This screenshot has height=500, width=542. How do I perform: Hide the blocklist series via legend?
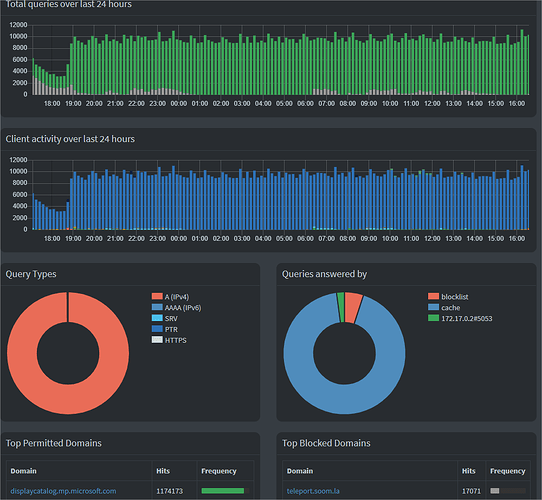(x=448, y=297)
